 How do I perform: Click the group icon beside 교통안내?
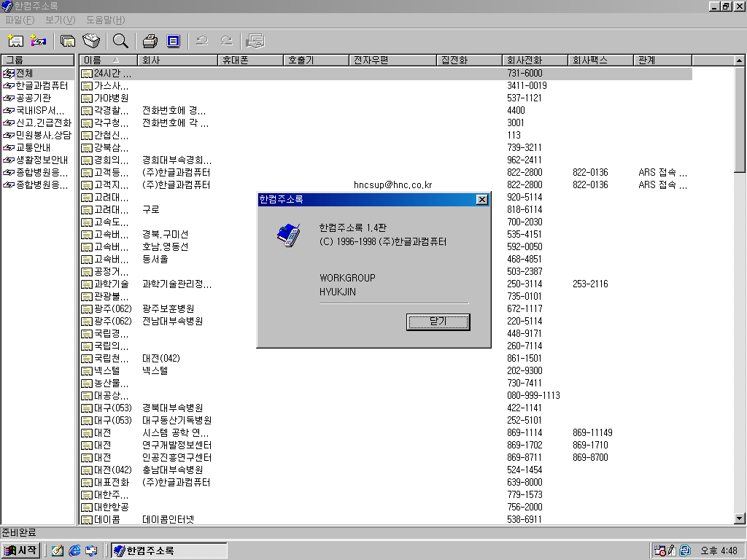click(x=9, y=147)
